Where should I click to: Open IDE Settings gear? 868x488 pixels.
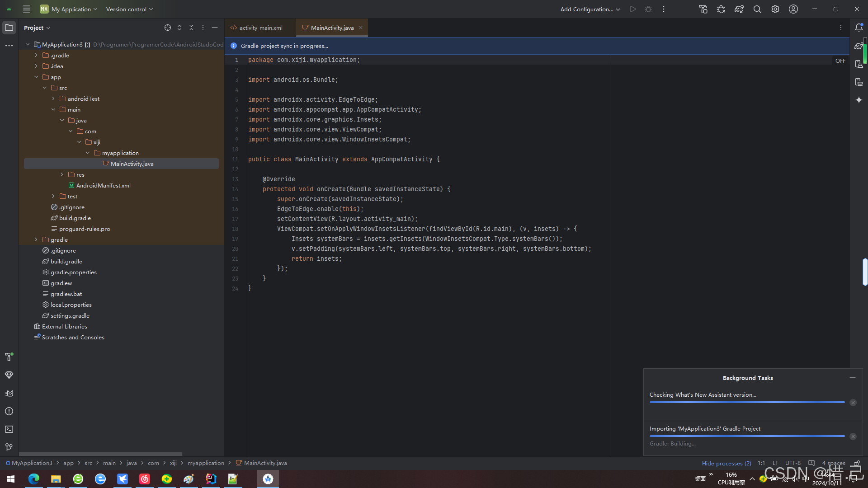(x=775, y=9)
